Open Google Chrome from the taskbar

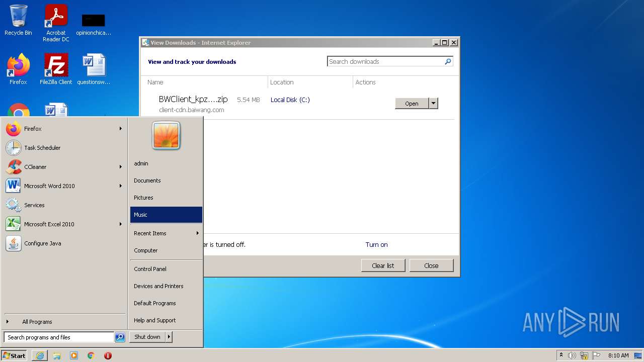click(91, 355)
